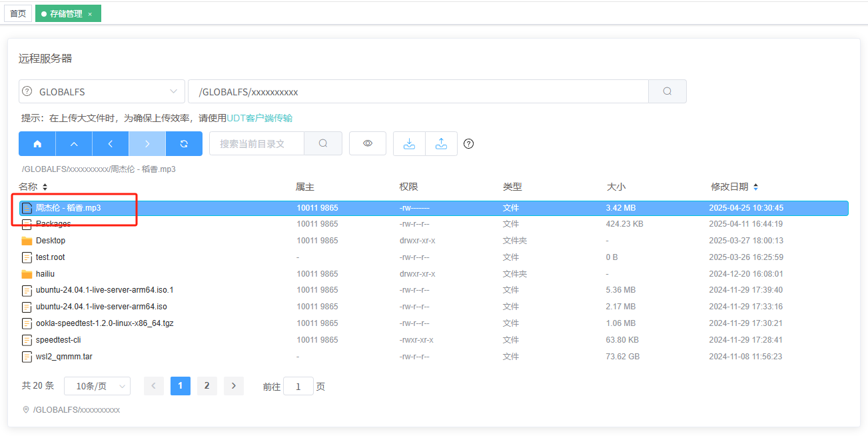
Task: Click the upload file icon
Action: click(441, 144)
